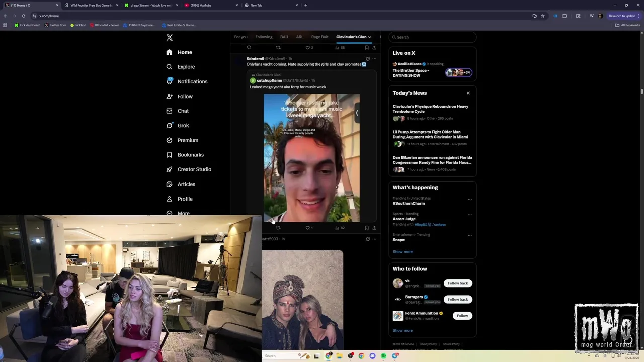Open Chat from the sidebar
This screenshot has height=362, width=644.
(177, 111)
